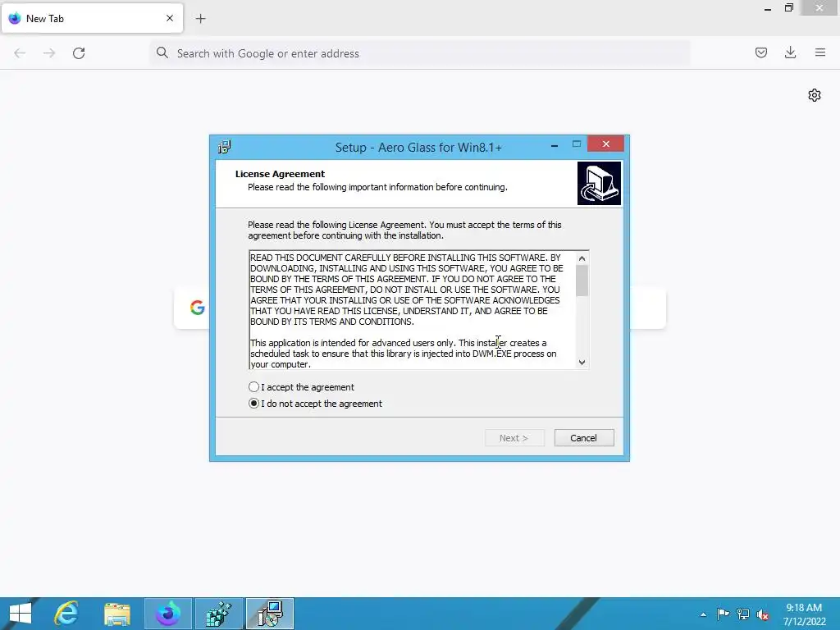Minimize the Firefox window
This screenshot has height=630, width=840.
768,8
